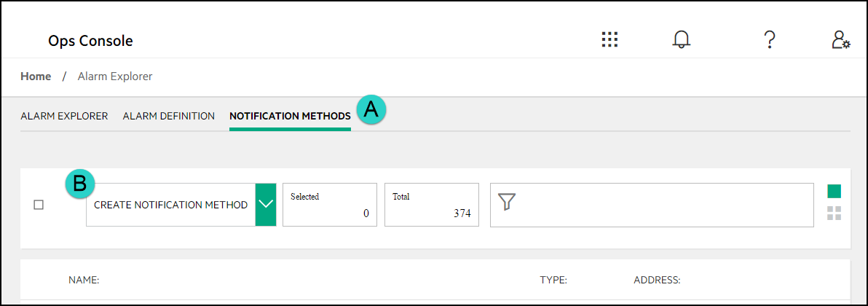Click the Create Notification Method button
The width and height of the screenshot is (868, 306).
(x=171, y=205)
